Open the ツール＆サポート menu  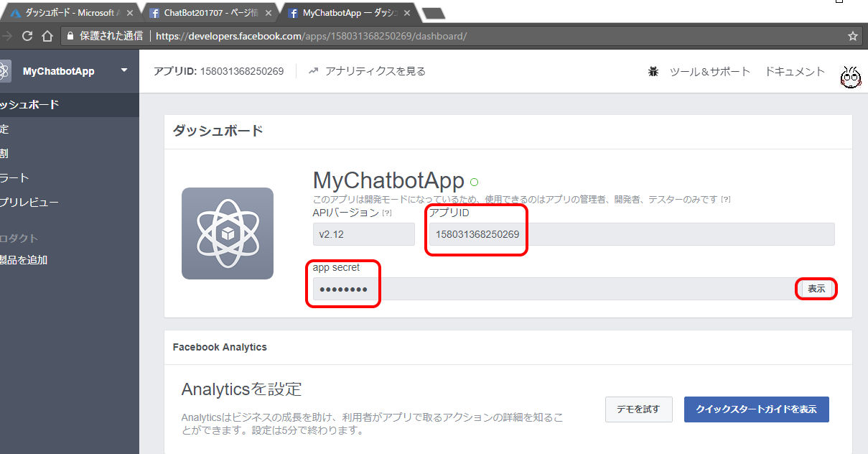click(710, 71)
